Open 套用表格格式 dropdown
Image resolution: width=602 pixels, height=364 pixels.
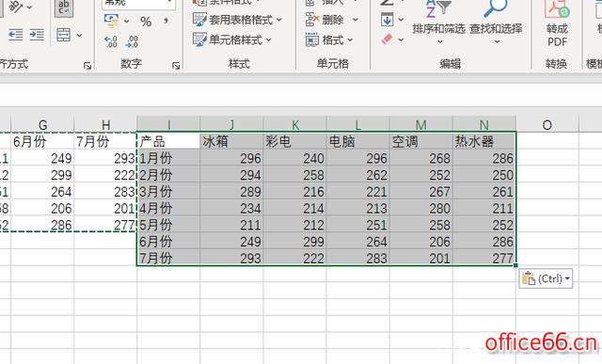click(x=238, y=20)
